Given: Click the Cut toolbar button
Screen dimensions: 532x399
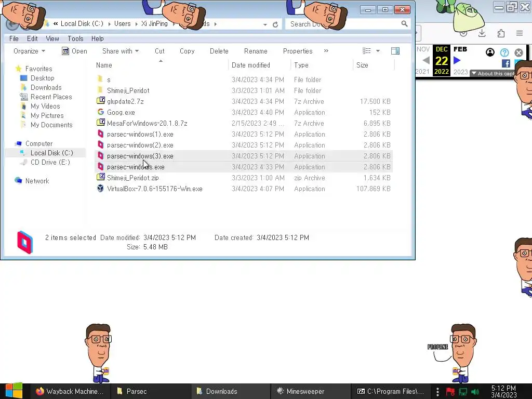Looking at the screenshot, I should (x=159, y=51).
